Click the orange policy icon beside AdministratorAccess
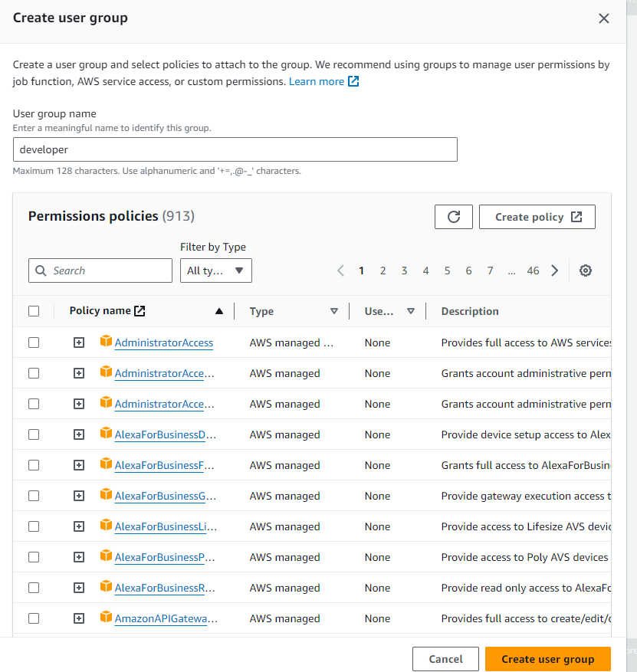This screenshot has width=637, height=672. tap(106, 342)
